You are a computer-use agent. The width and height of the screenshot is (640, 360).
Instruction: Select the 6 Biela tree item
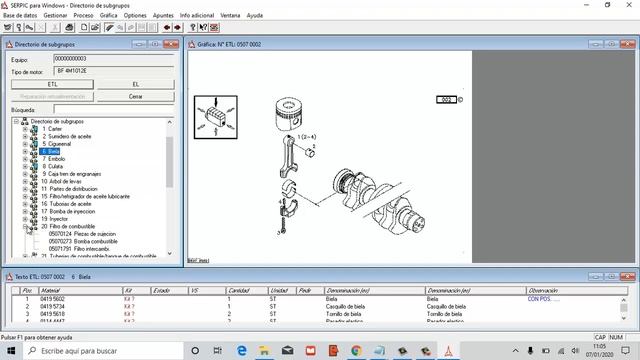50,151
